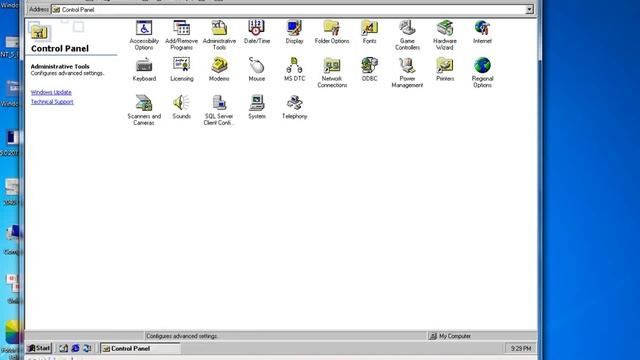Open Network Connections
The image size is (640, 360).
point(332,73)
